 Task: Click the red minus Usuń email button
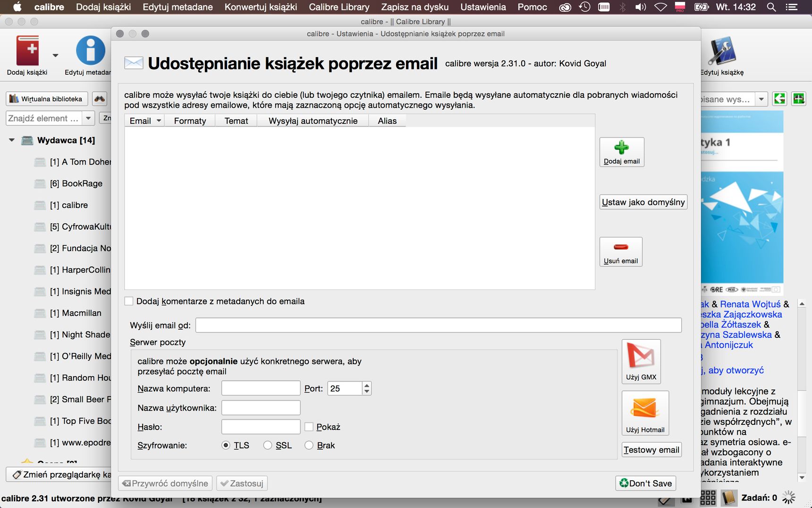621,251
